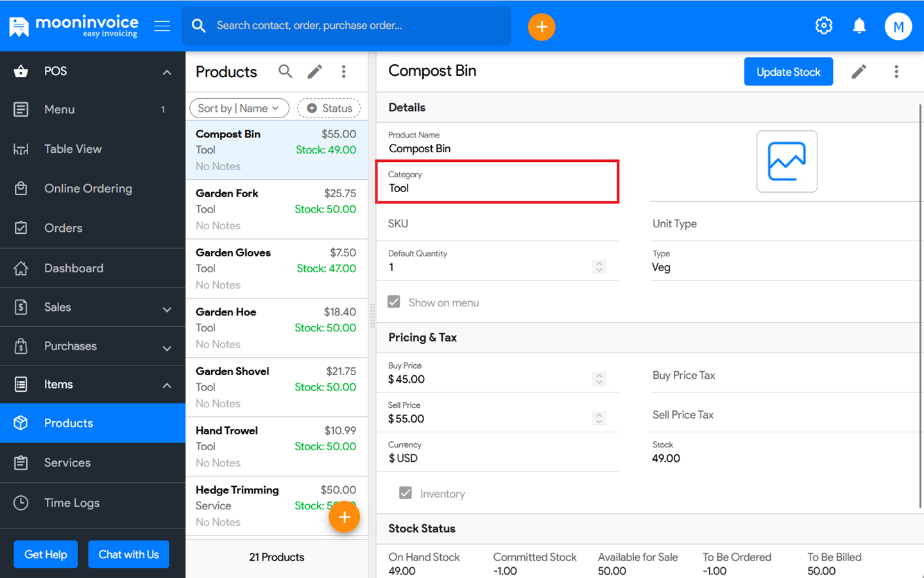Click the notifications bell icon

(x=859, y=26)
